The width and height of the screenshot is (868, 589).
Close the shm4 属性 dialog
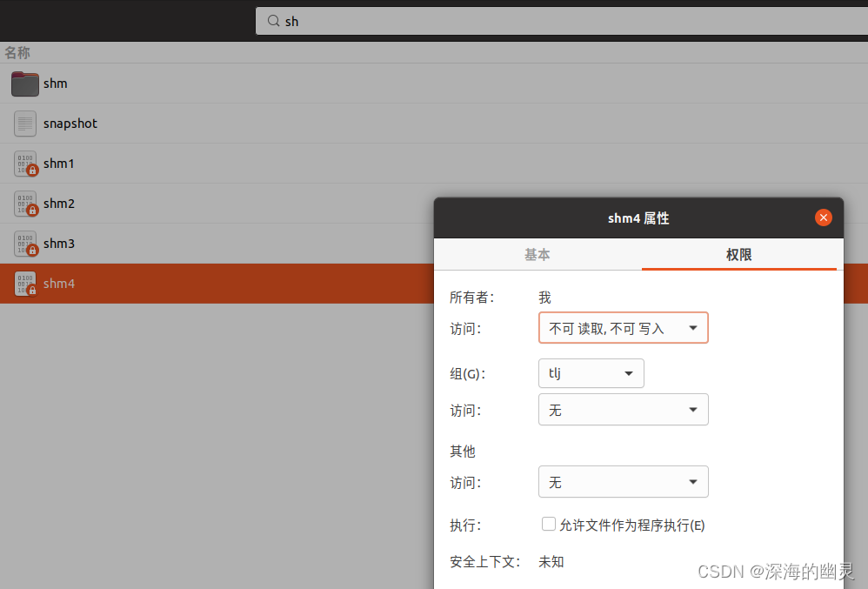[x=823, y=218]
